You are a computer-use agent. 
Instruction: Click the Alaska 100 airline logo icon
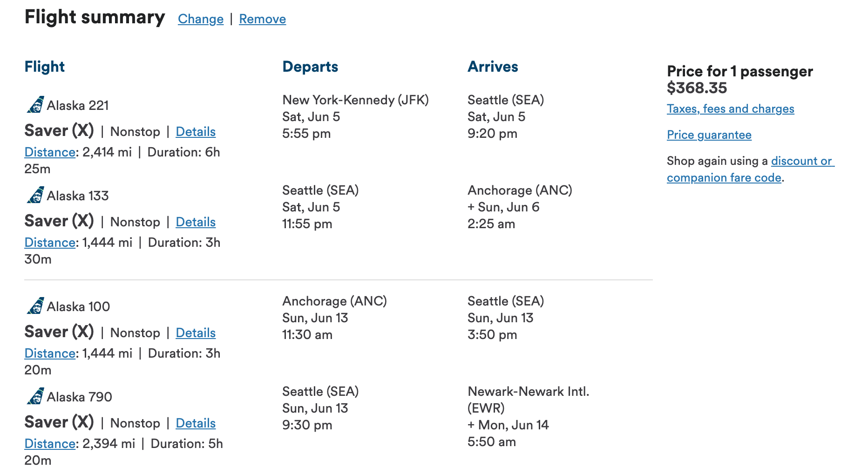point(35,306)
